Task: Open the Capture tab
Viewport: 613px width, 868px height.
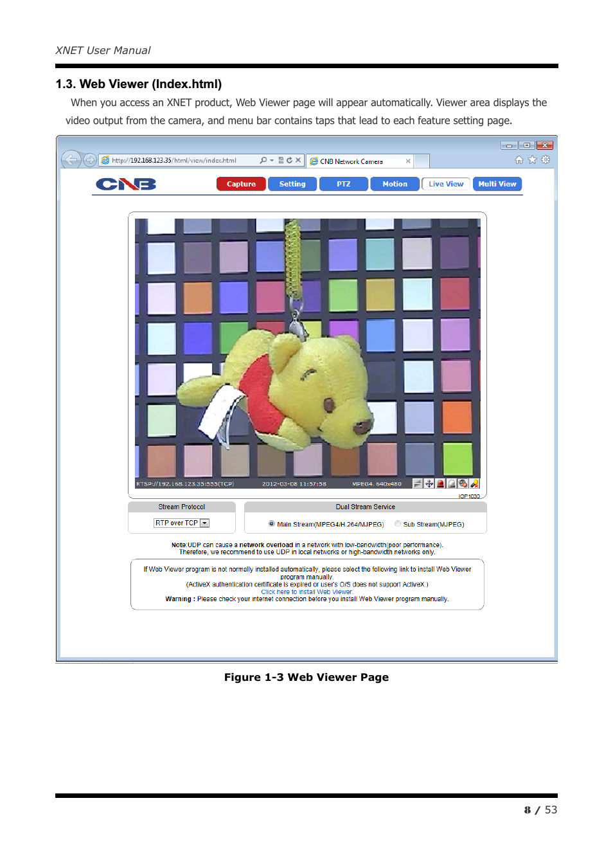Action: coord(241,184)
